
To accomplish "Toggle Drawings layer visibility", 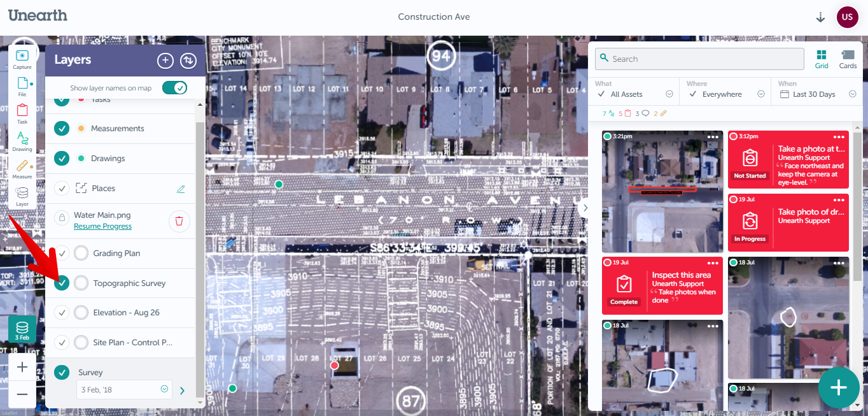I will tap(62, 159).
